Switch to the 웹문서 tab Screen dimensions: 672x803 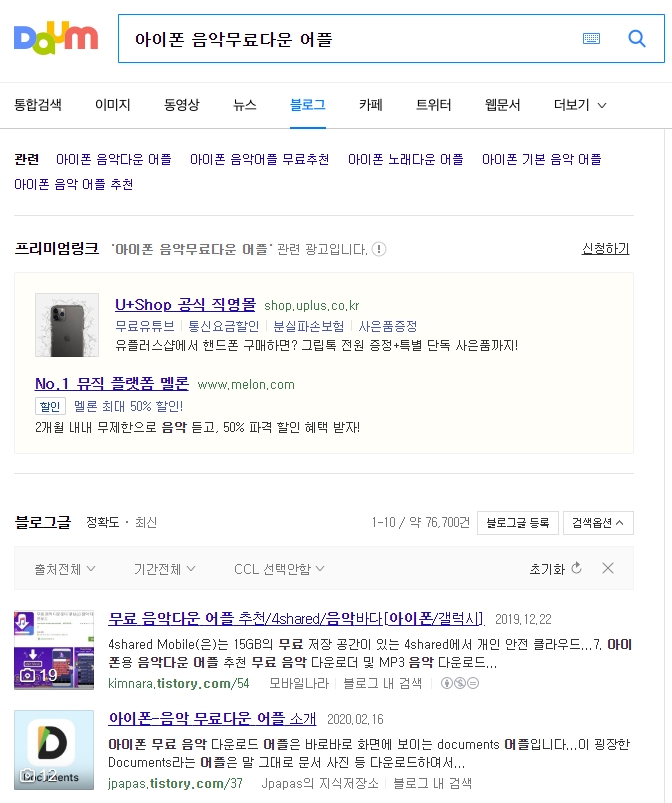point(502,105)
